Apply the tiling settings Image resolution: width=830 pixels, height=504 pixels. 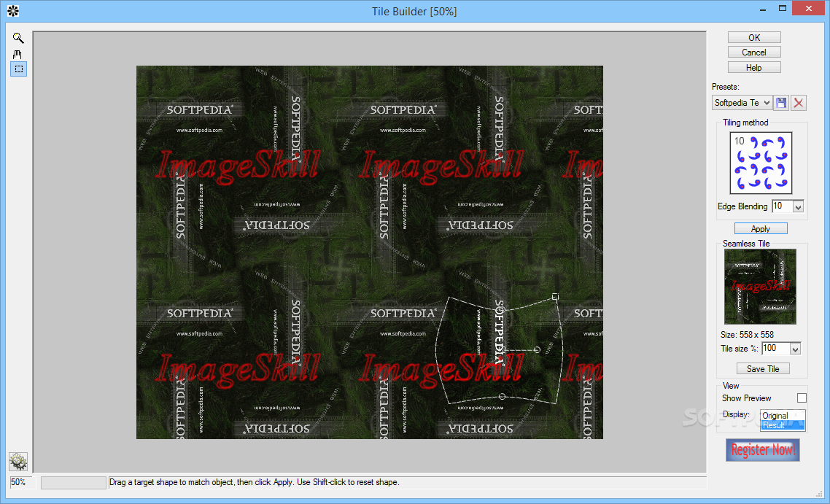tap(761, 229)
